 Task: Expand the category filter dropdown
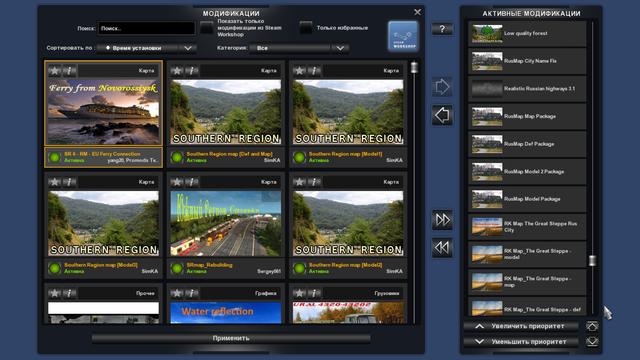pyautogui.click(x=299, y=48)
